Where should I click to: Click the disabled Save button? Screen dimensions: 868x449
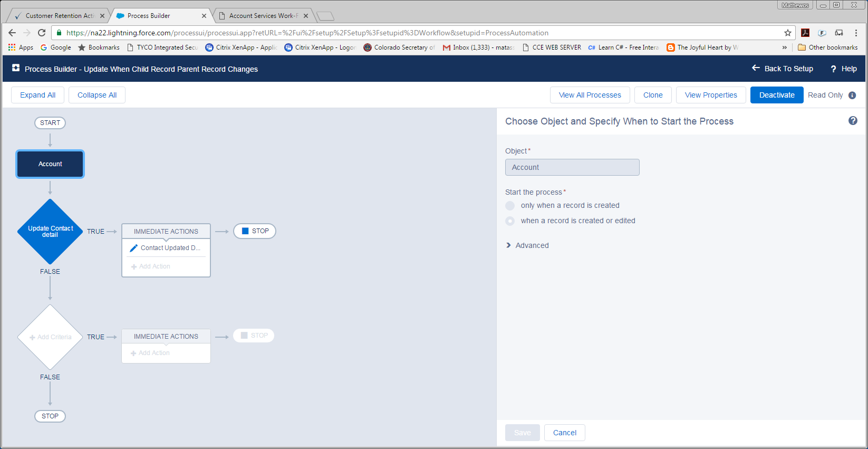coord(523,433)
